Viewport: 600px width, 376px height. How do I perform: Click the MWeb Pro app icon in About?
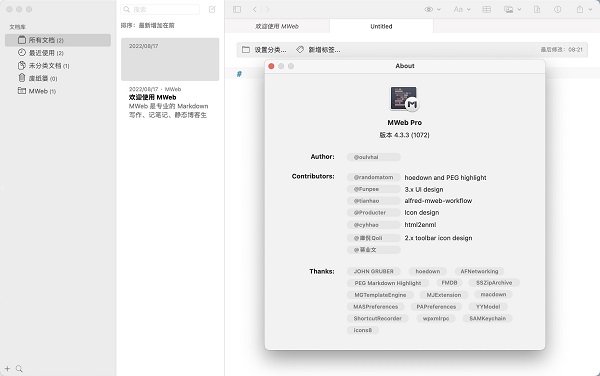(x=404, y=99)
